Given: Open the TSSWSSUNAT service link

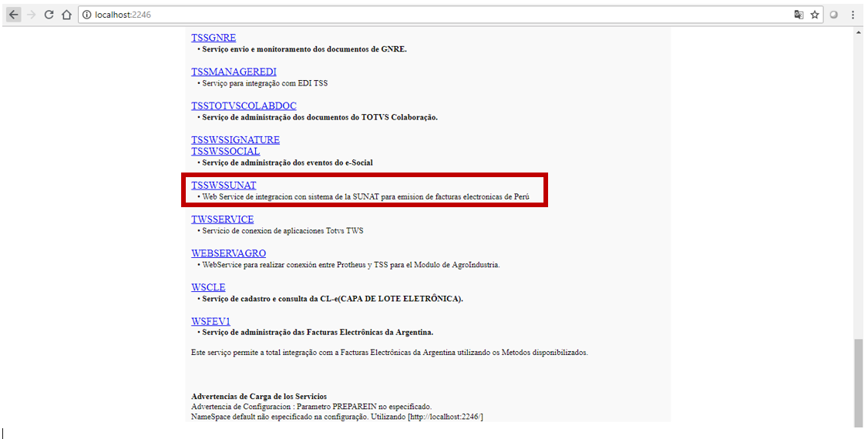Looking at the screenshot, I should click(x=224, y=185).
